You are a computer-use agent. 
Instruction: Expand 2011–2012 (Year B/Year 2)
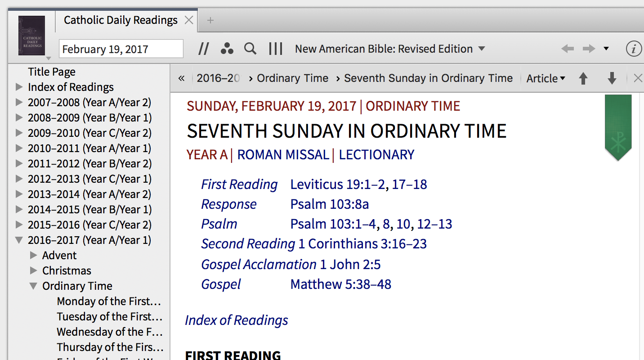(19, 163)
